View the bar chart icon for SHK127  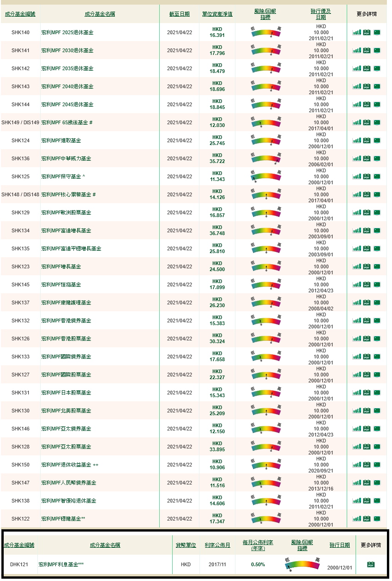356,375
